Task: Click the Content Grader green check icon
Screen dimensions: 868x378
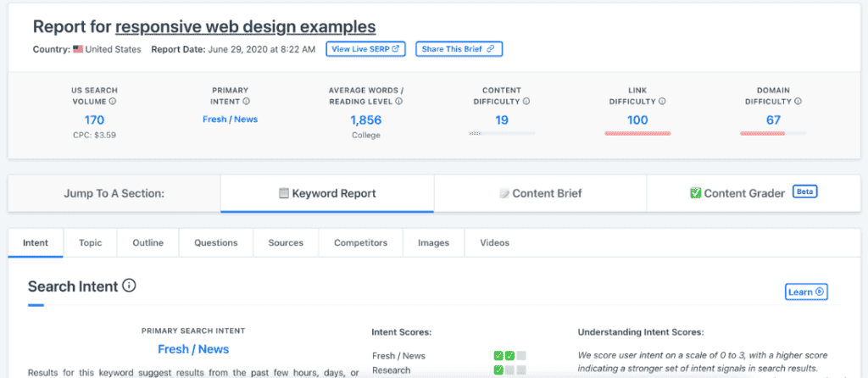Action: click(695, 193)
